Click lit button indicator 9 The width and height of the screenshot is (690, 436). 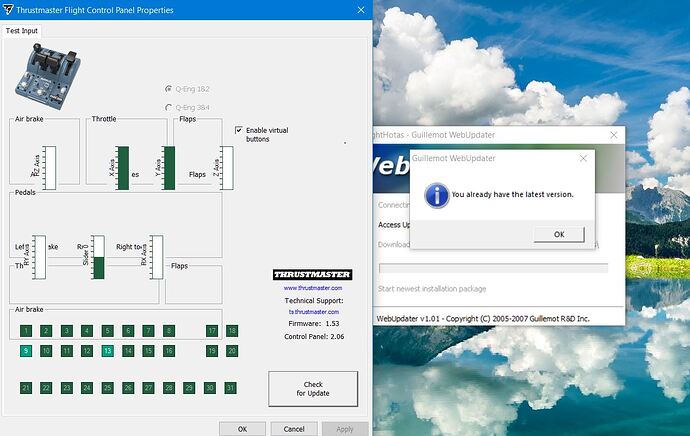click(26, 351)
